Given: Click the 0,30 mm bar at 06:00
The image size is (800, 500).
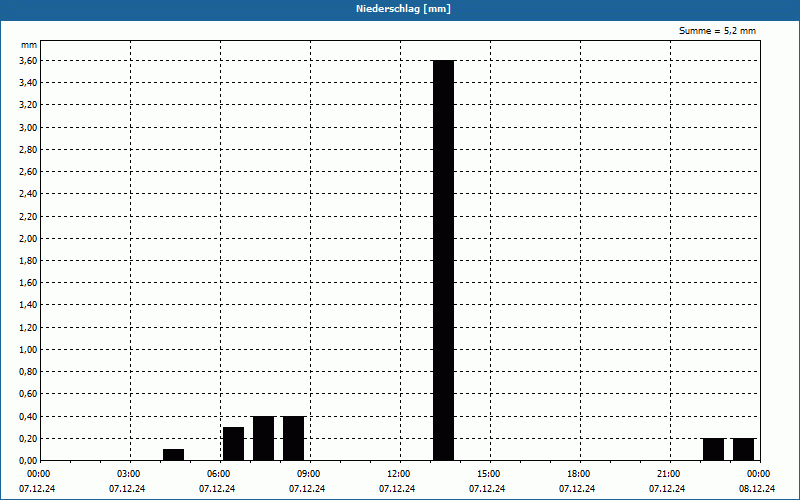Looking at the screenshot, I should [233, 444].
